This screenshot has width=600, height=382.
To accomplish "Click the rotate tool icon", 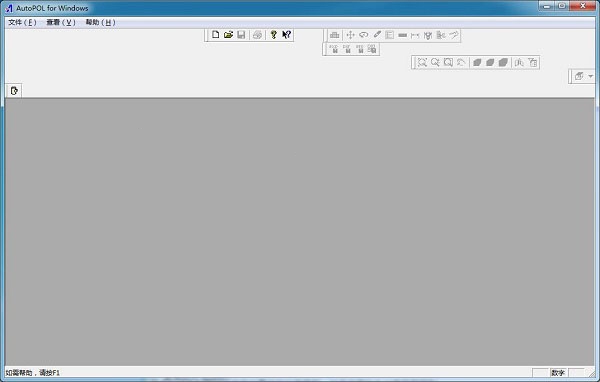I will [364, 35].
